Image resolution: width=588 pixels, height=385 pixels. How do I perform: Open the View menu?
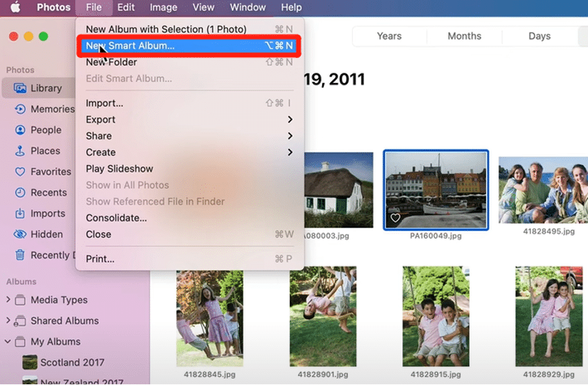coord(204,7)
